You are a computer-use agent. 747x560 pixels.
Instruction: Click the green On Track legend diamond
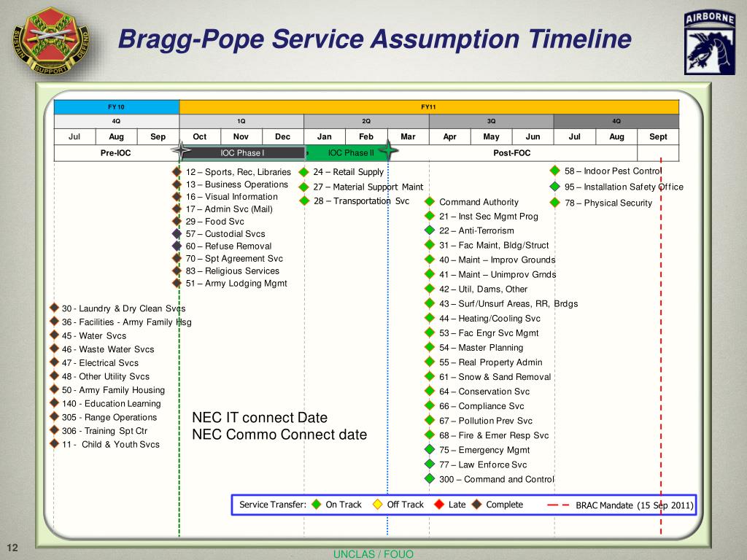coord(317,505)
